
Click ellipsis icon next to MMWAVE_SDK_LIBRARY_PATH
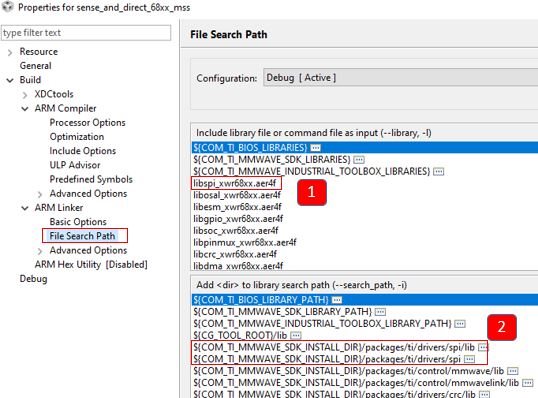pos(380,312)
